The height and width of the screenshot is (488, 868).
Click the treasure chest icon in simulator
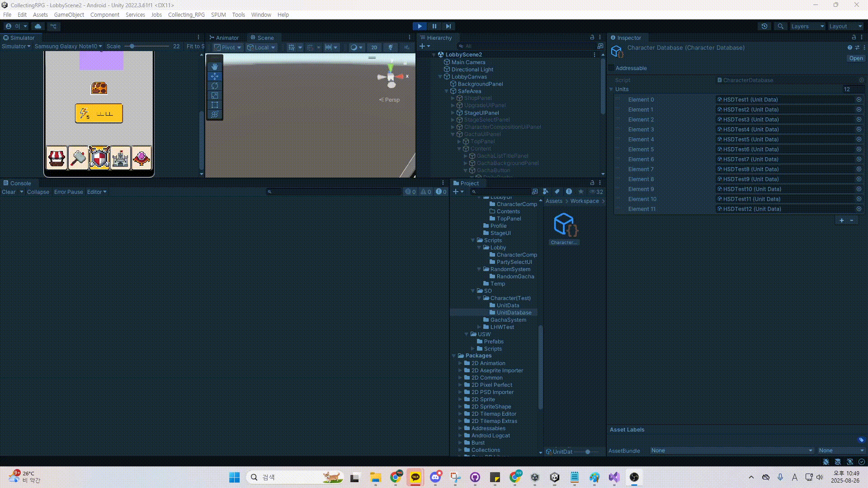[99, 88]
